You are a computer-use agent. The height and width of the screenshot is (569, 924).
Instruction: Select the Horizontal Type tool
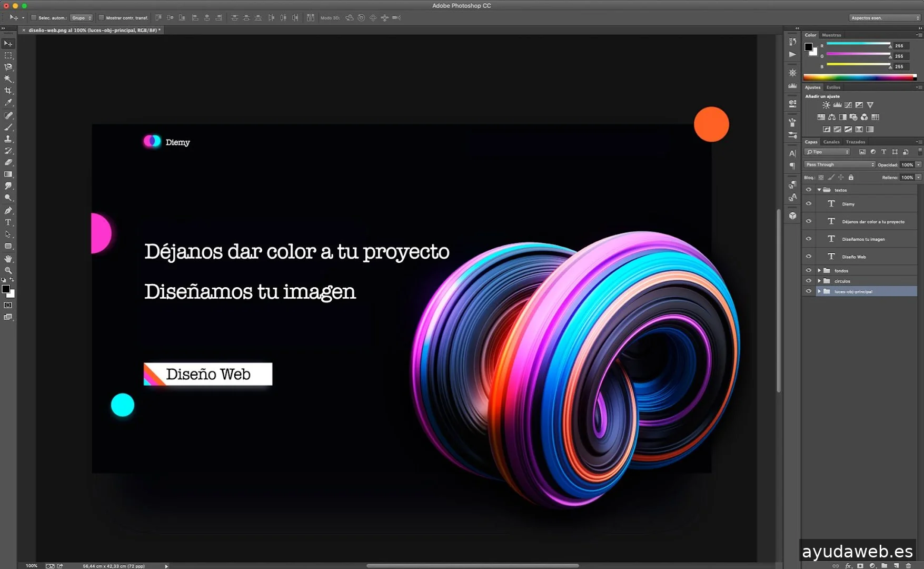tap(8, 222)
